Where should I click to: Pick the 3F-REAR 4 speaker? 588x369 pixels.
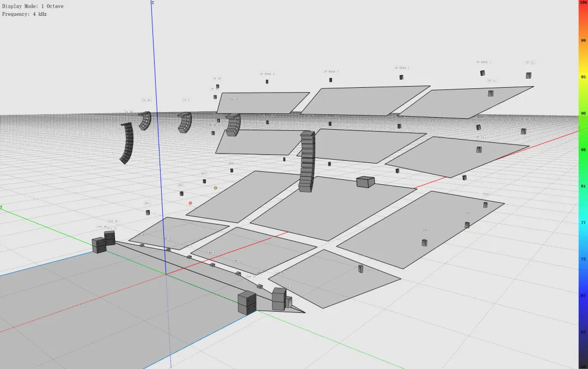[267, 81]
